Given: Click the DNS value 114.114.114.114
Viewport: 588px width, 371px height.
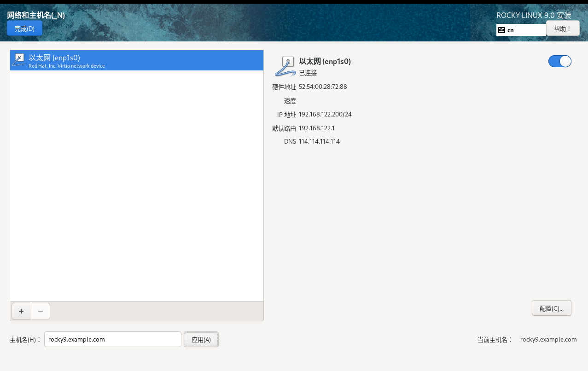Looking at the screenshot, I should (319, 141).
